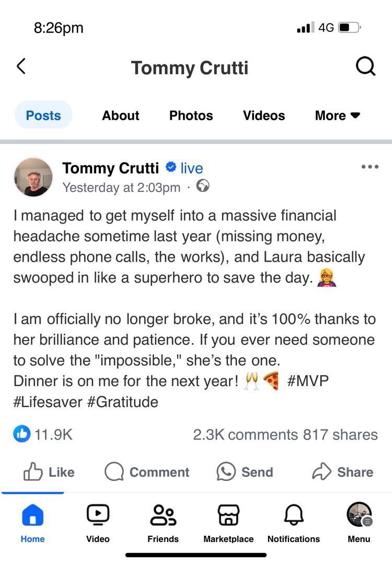Open Marketplace from bottom navigation
Screen dimensions: 392x565
click(x=228, y=522)
